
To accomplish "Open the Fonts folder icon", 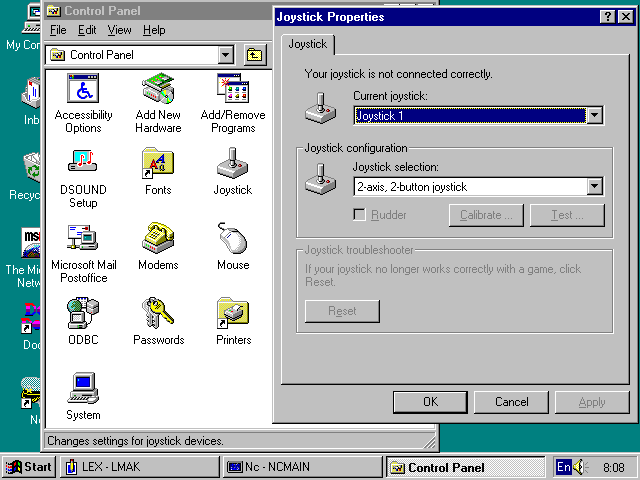I will (158, 163).
